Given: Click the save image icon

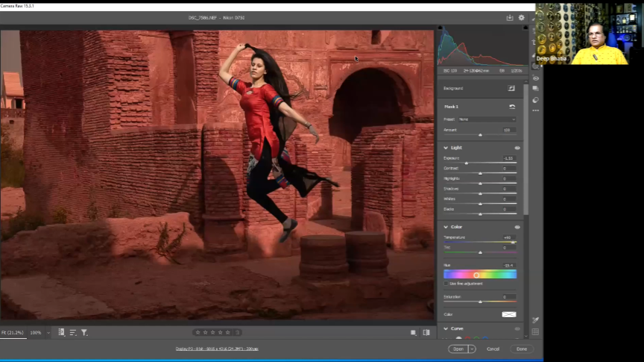Looking at the screenshot, I should (x=510, y=17).
